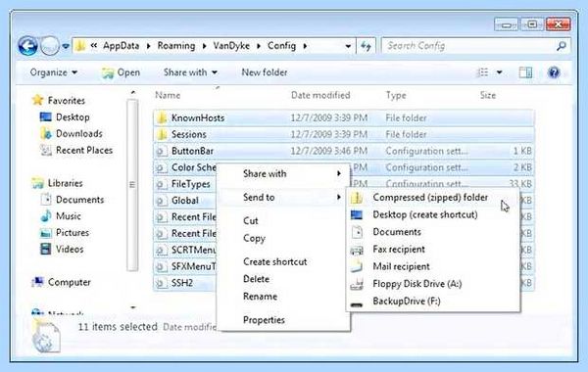Select AppData in the address breadcrumb
The width and height of the screenshot is (588, 372).
[121, 46]
